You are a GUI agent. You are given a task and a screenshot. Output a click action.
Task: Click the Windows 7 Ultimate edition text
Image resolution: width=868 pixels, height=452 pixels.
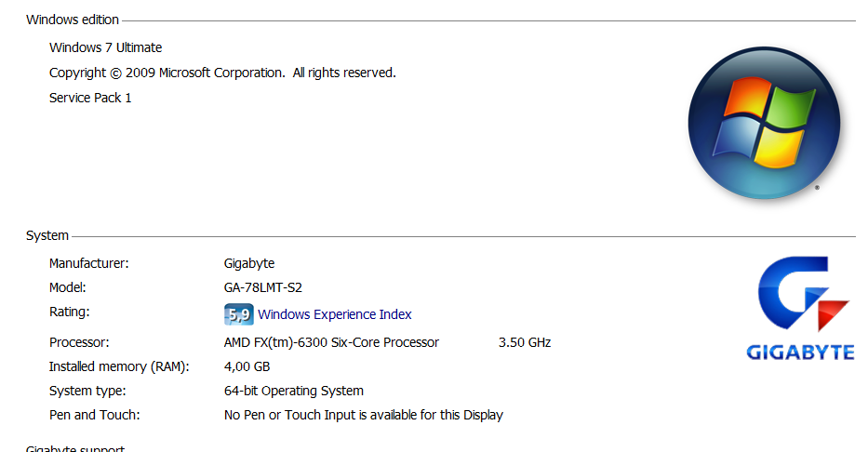105,47
